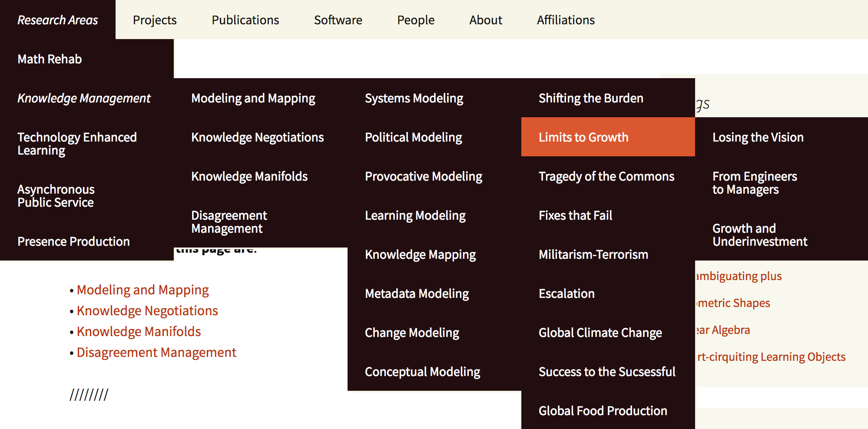Click the cirquiting Learning Objects sidebar link
The width and height of the screenshot is (868, 429).
[771, 357]
